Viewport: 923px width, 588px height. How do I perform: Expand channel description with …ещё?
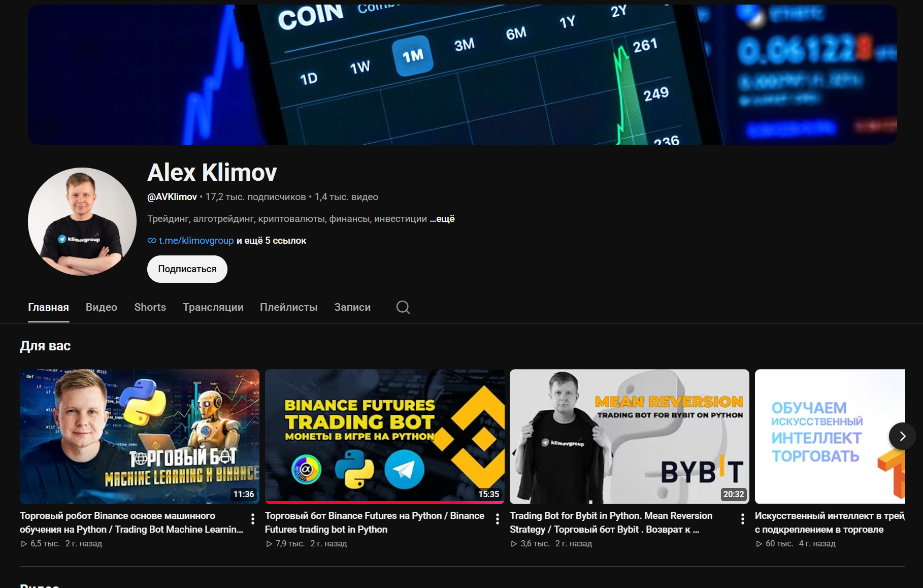pyautogui.click(x=442, y=219)
